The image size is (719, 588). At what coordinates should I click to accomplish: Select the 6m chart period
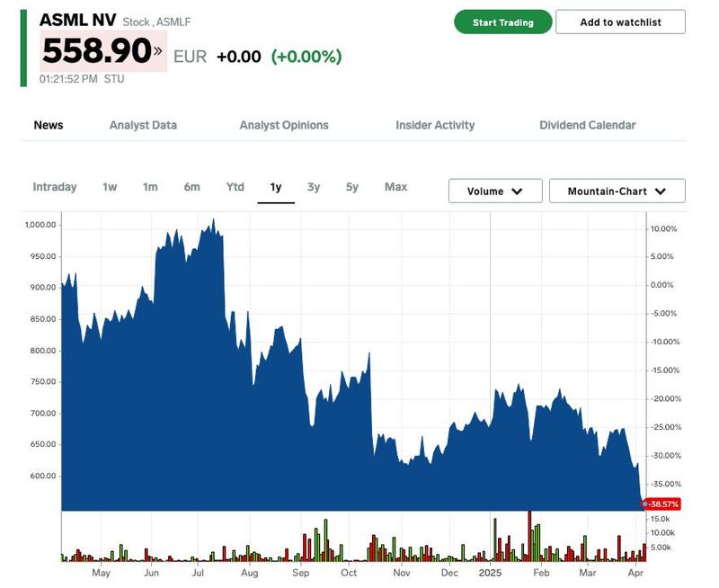tap(191, 187)
